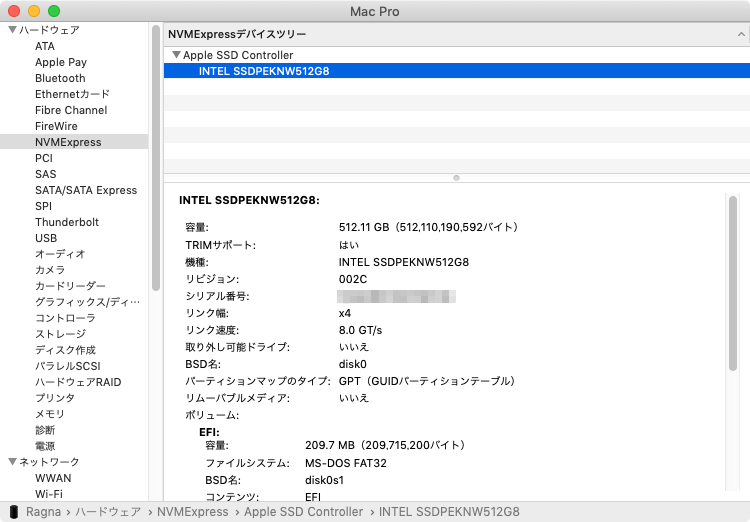Viewport: 750px width, 522px height.
Task: Select USB in the sidebar
Action: click(x=46, y=238)
